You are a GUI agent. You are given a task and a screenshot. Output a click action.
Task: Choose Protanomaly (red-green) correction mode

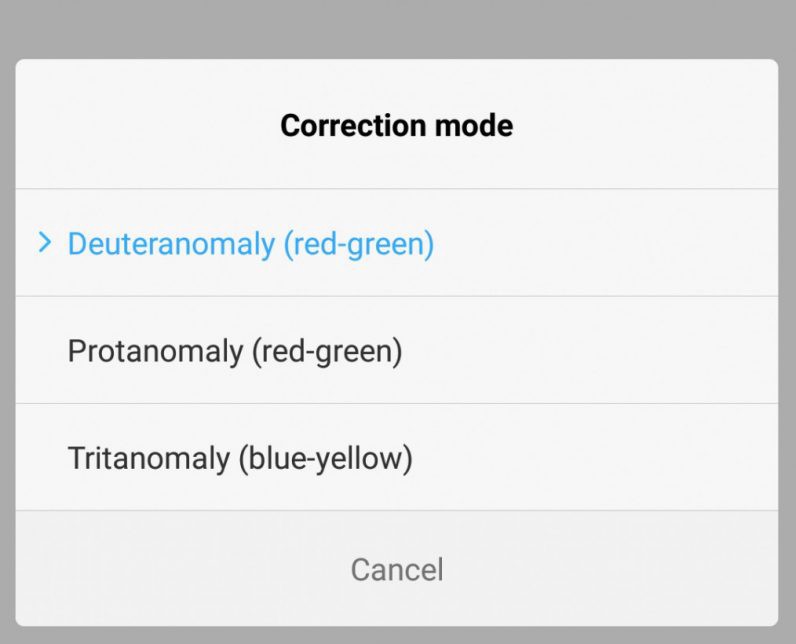pyautogui.click(x=234, y=351)
